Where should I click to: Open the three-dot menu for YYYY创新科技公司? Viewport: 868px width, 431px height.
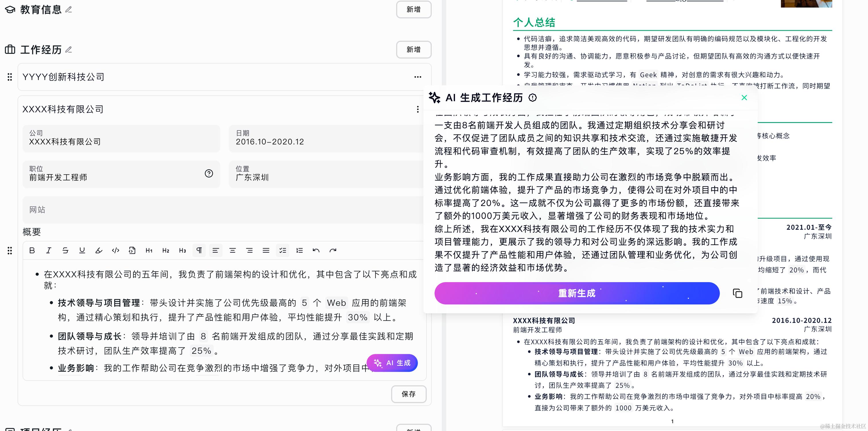(x=417, y=77)
